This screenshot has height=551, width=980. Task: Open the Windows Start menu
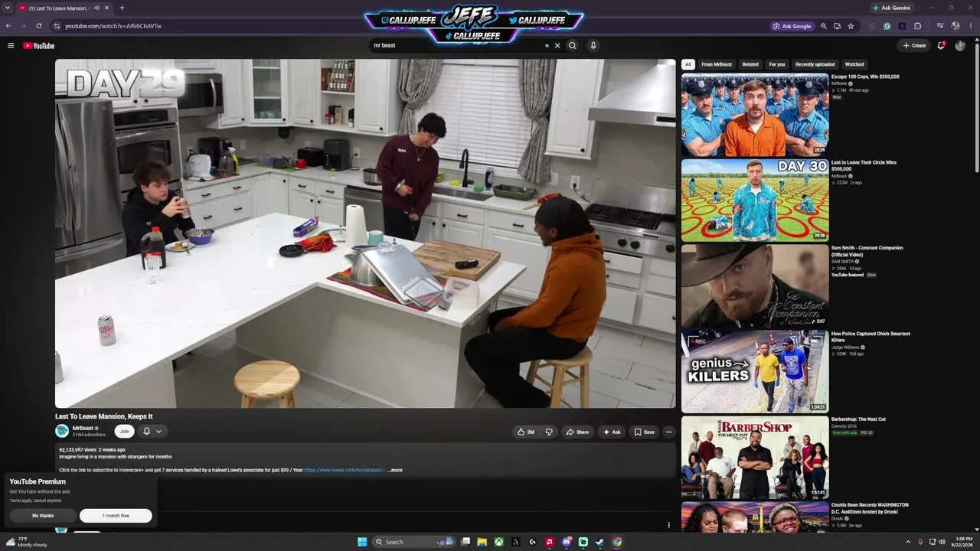[362, 542]
